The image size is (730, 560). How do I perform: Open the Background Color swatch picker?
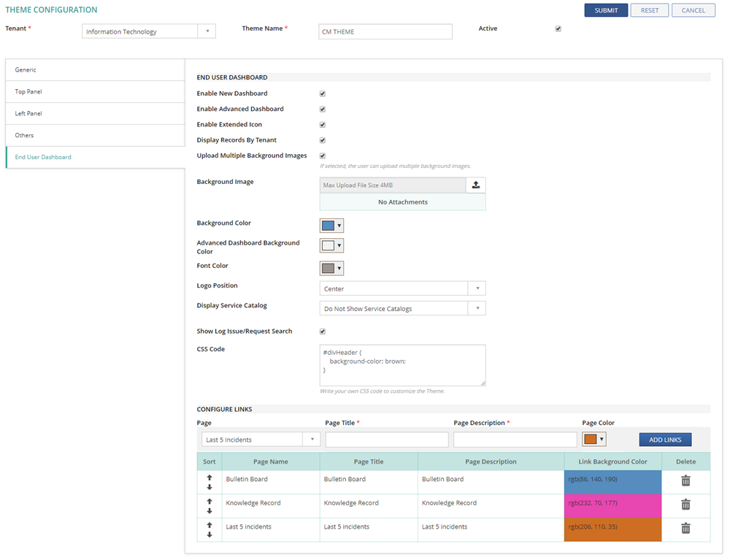point(331,226)
